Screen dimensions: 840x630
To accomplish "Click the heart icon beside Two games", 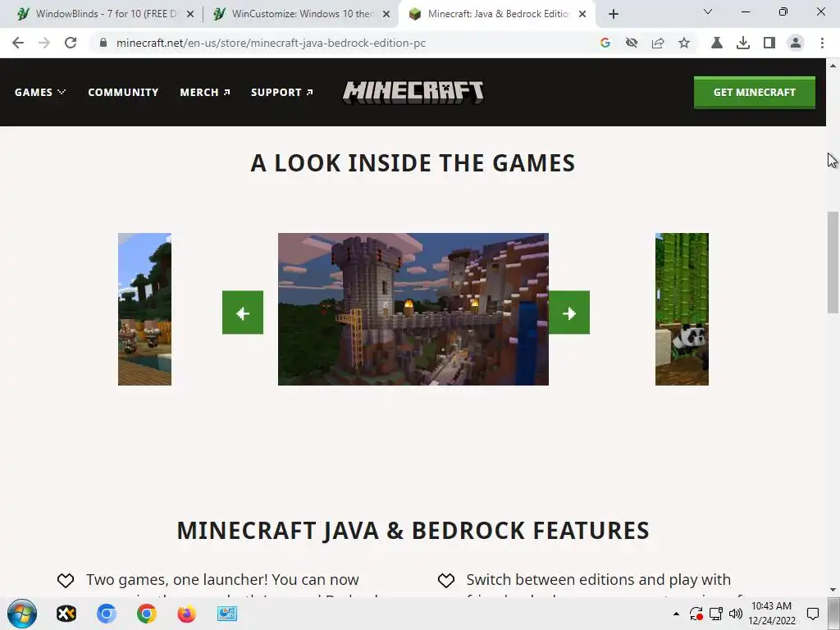I will pos(66,580).
